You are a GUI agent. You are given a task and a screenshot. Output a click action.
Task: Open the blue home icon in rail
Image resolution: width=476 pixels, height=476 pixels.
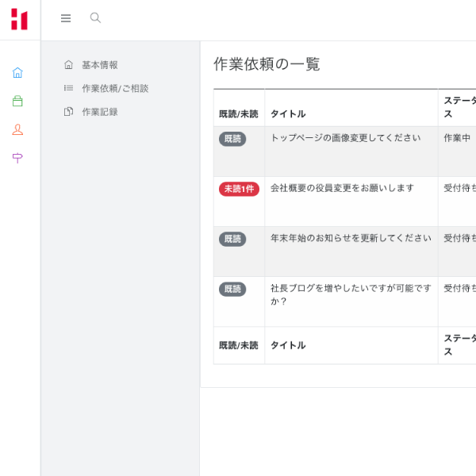(17, 72)
